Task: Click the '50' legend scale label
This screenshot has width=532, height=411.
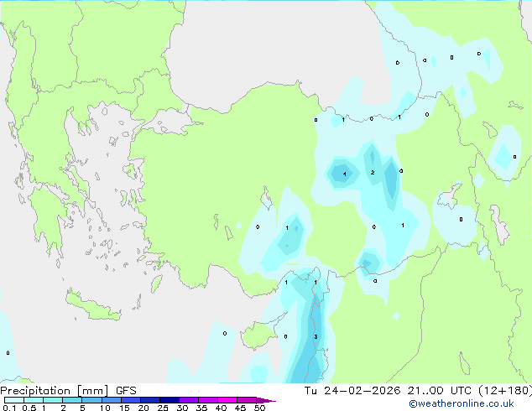Action: click(x=259, y=408)
